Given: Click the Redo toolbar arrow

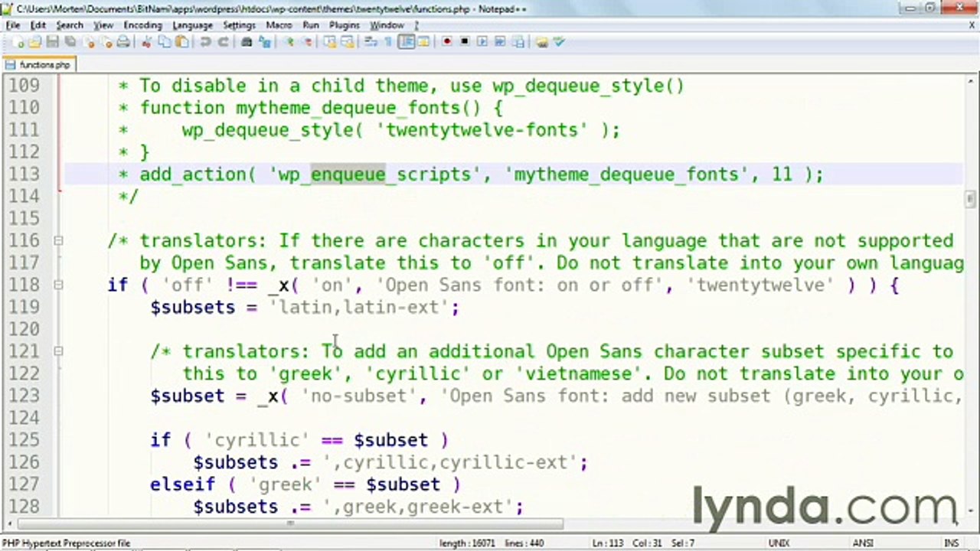Looking at the screenshot, I should pos(223,42).
